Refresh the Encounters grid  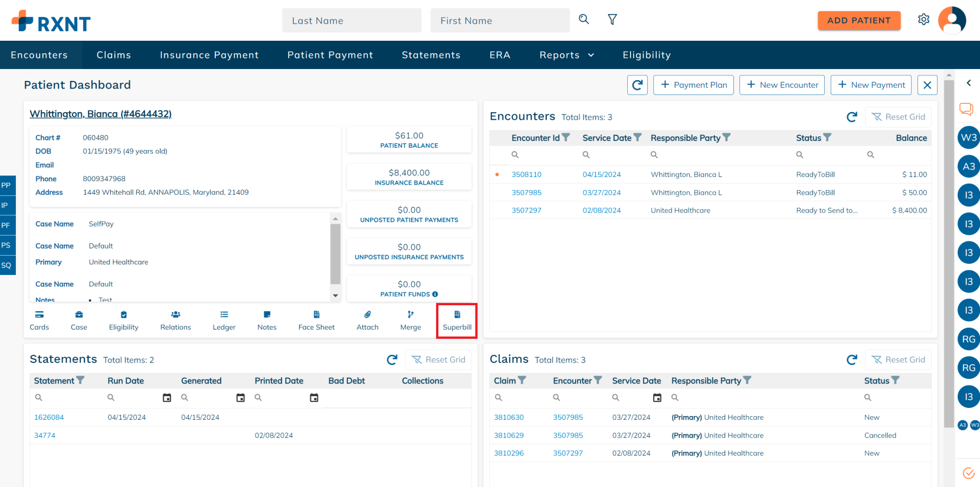[x=851, y=117]
